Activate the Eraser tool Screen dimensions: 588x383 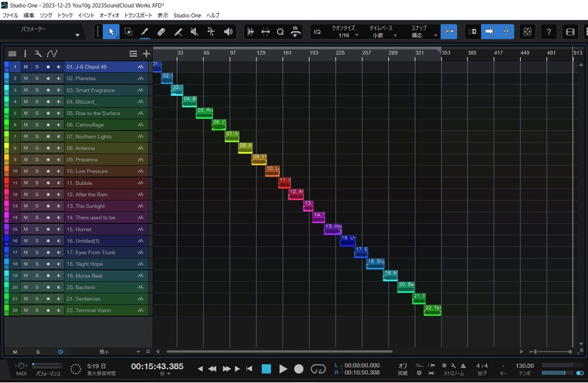click(x=161, y=32)
